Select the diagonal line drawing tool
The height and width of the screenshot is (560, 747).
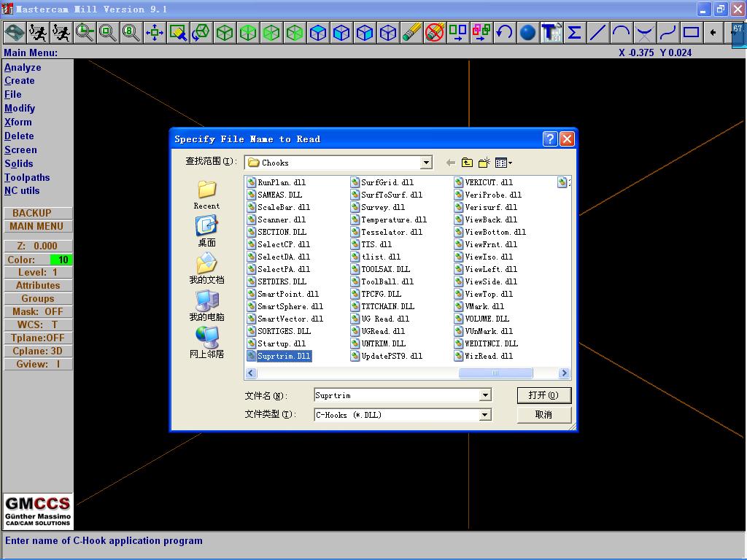598,32
